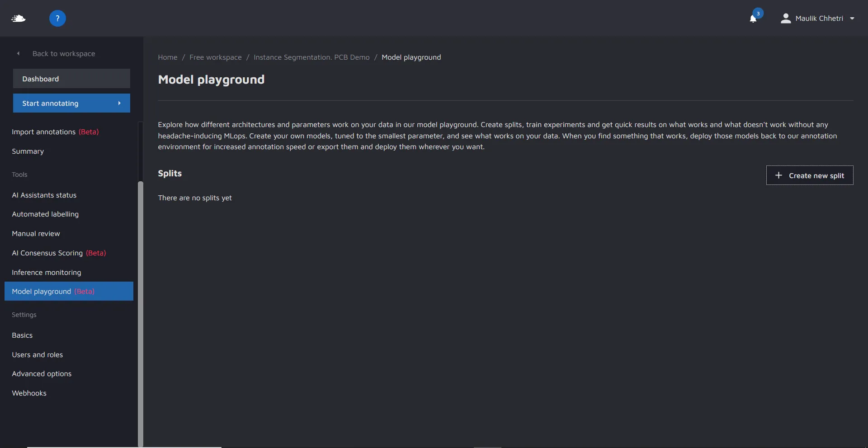Screen dimensions: 868x448
Task: Click the cloud logo icon
Action: coord(18,19)
